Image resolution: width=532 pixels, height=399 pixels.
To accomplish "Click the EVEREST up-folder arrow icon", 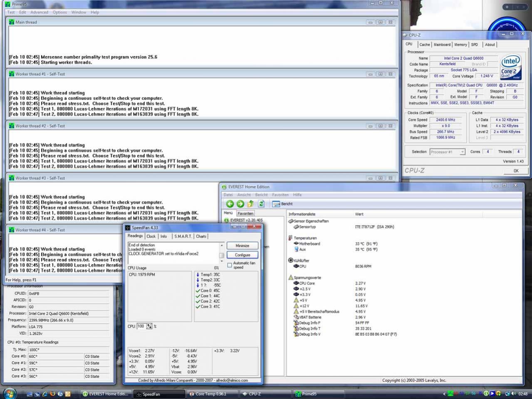I will tap(250, 203).
